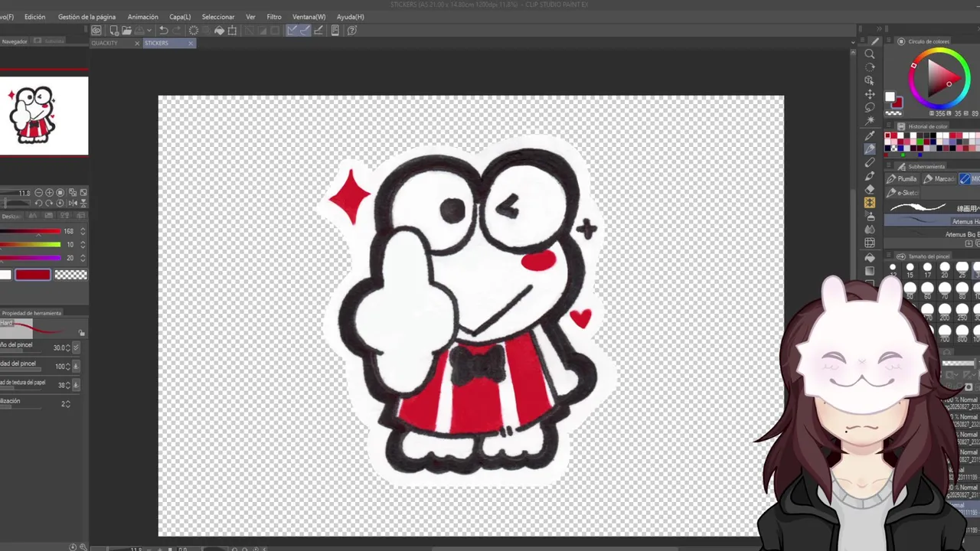Fill with the toolbar bucket icon
The image size is (980, 551).
click(x=219, y=31)
